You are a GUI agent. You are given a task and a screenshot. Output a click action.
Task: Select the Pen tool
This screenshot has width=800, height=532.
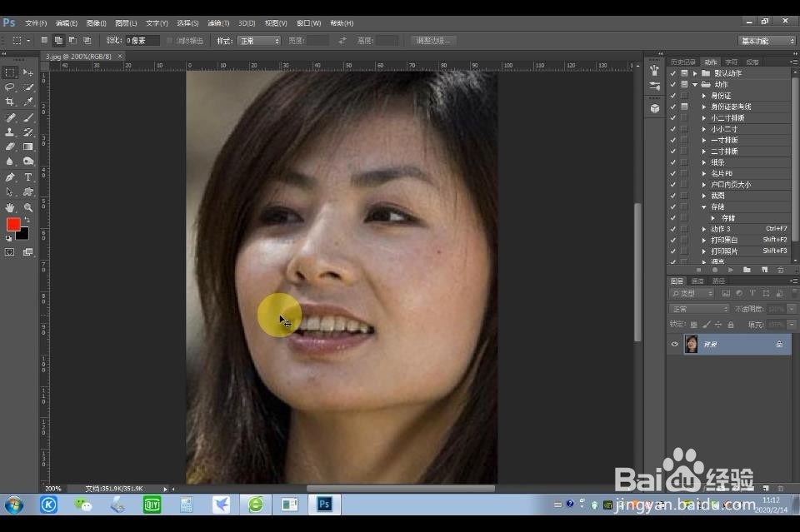pyautogui.click(x=10, y=177)
